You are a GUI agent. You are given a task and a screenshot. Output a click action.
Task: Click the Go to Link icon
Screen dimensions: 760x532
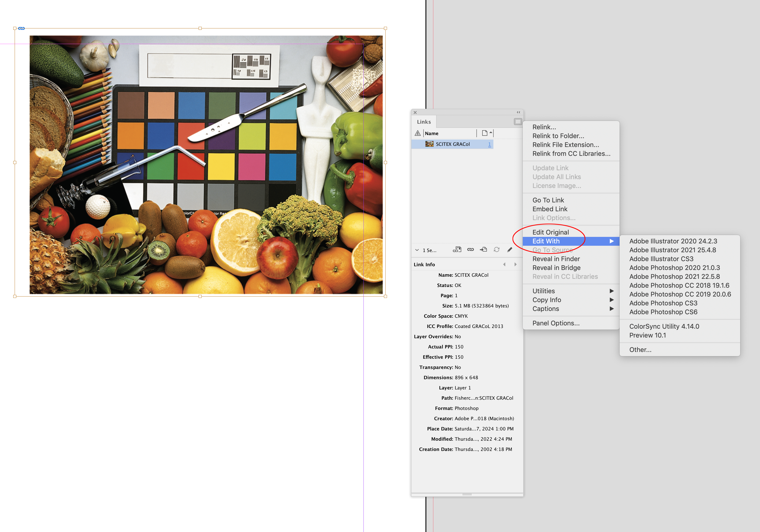(x=483, y=250)
